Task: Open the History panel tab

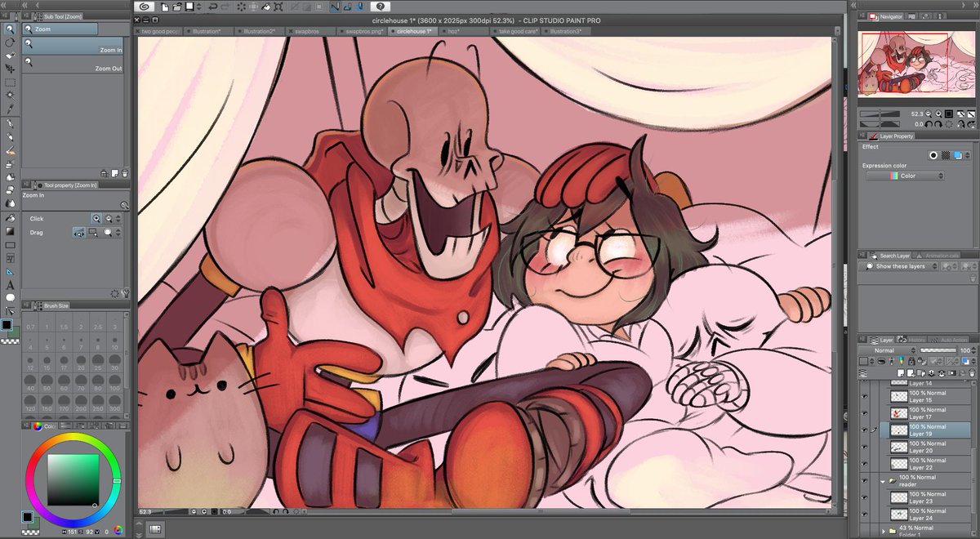Action: point(913,339)
